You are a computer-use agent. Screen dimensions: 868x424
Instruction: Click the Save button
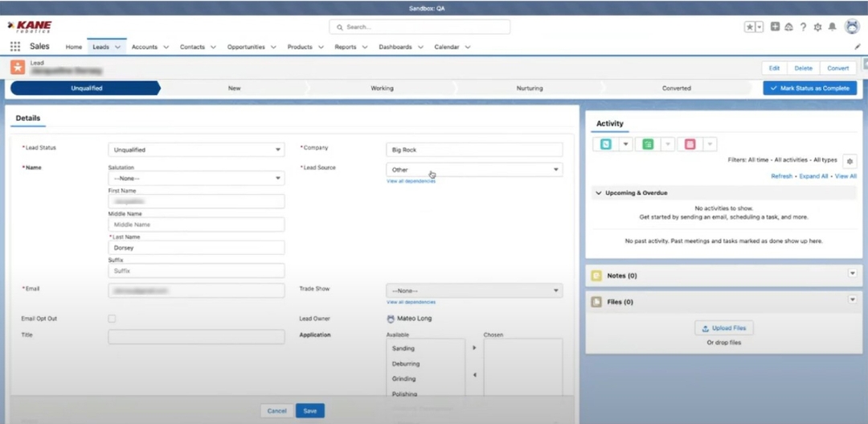tap(309, 410)
